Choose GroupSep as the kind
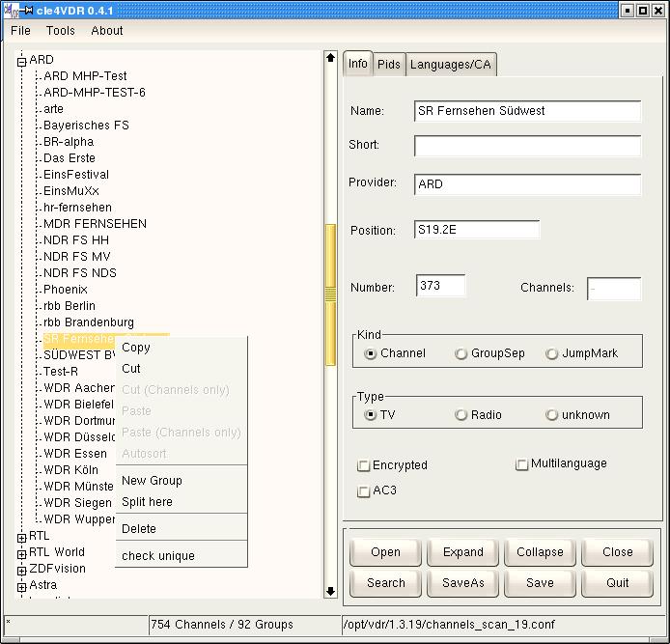The width and height of the screenshot is (670, 644). [461, 354]
